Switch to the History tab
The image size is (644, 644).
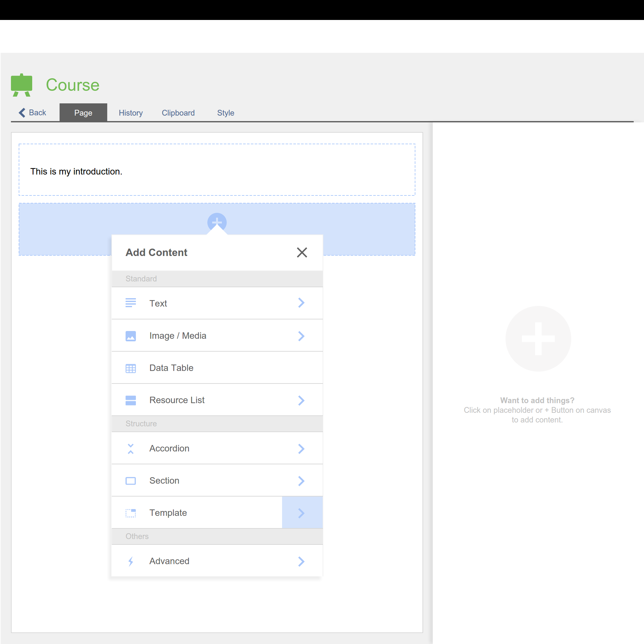pos(131,113)
